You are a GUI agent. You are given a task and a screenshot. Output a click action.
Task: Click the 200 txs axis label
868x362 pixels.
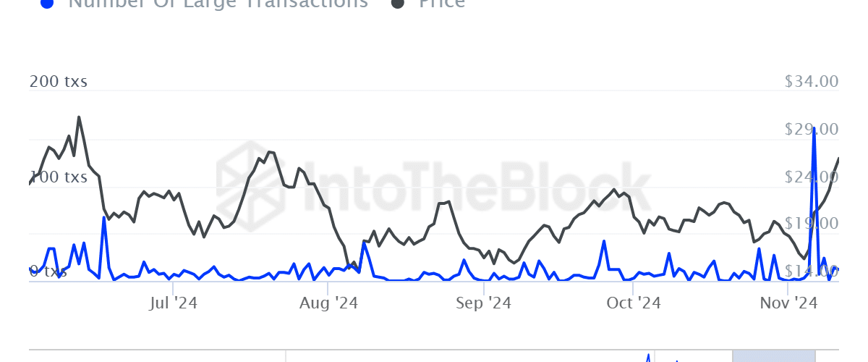click(x=59, y=82)
